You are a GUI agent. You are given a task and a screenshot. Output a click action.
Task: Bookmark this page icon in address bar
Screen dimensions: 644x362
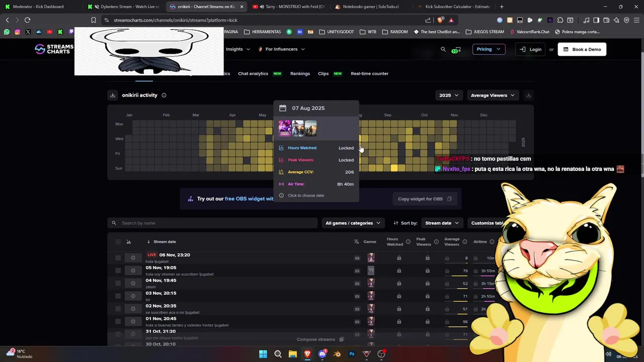(x=93, y=20)
